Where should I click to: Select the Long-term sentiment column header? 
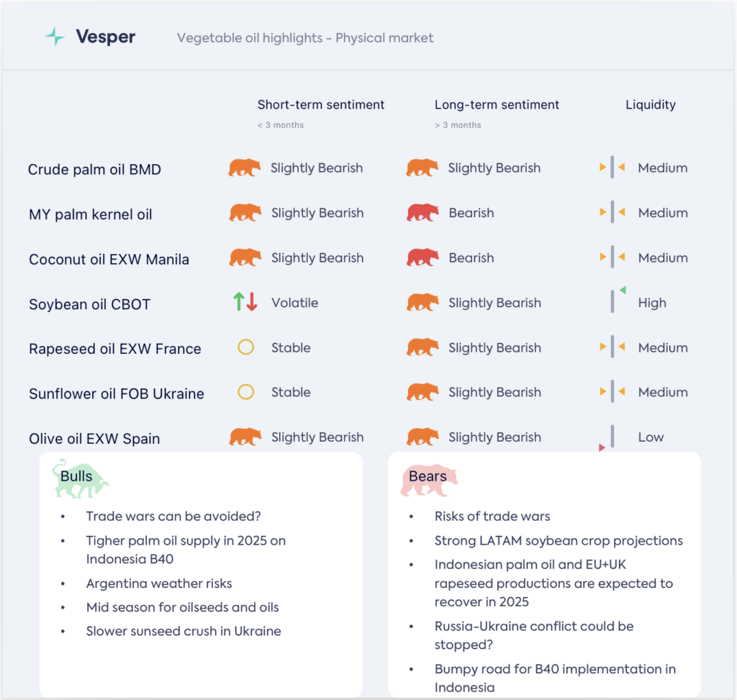tap(497, 105)
